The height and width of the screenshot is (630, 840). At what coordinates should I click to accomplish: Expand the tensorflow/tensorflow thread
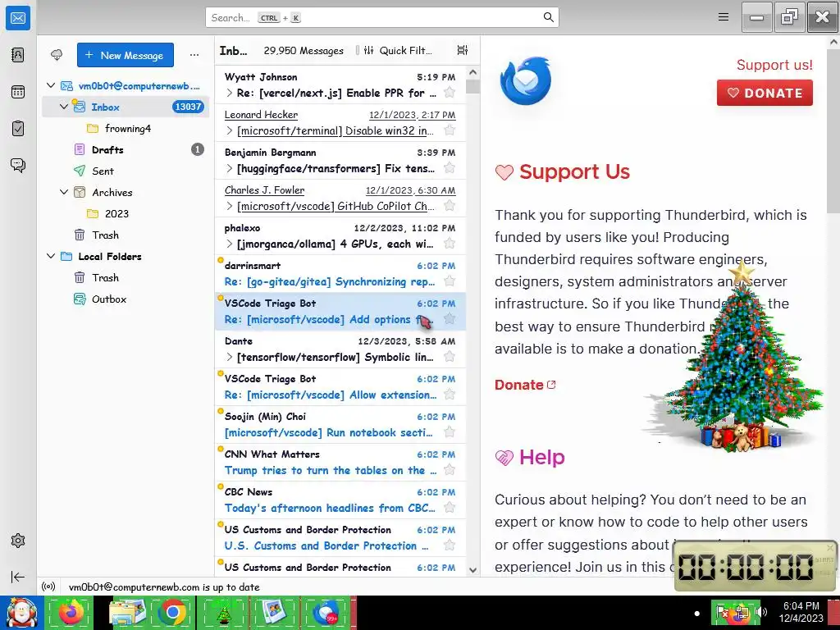click(x=230, y=357)
